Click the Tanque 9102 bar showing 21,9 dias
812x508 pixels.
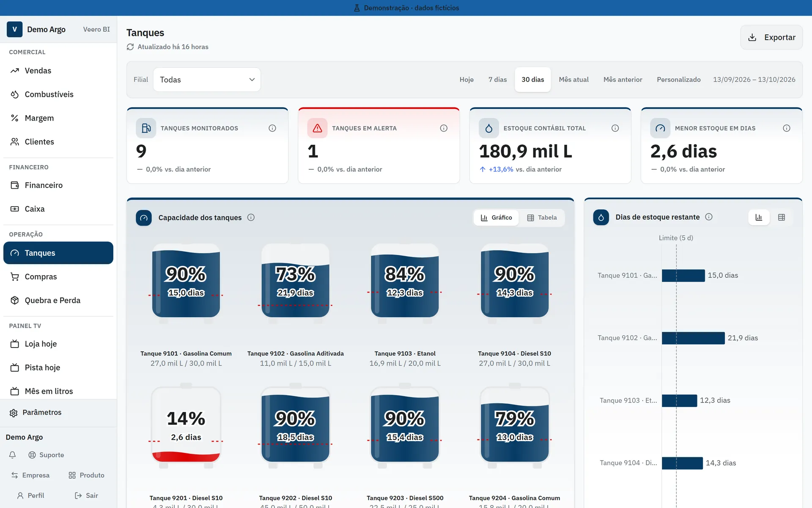tap(693, 338)
